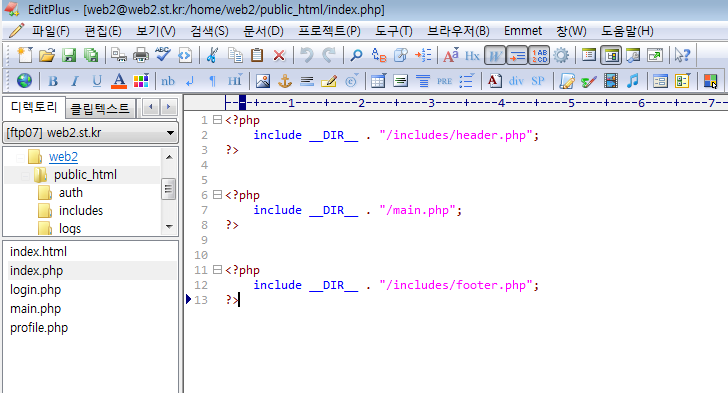Insert audio music note object

pyautogui.click(x=633, y=81)
